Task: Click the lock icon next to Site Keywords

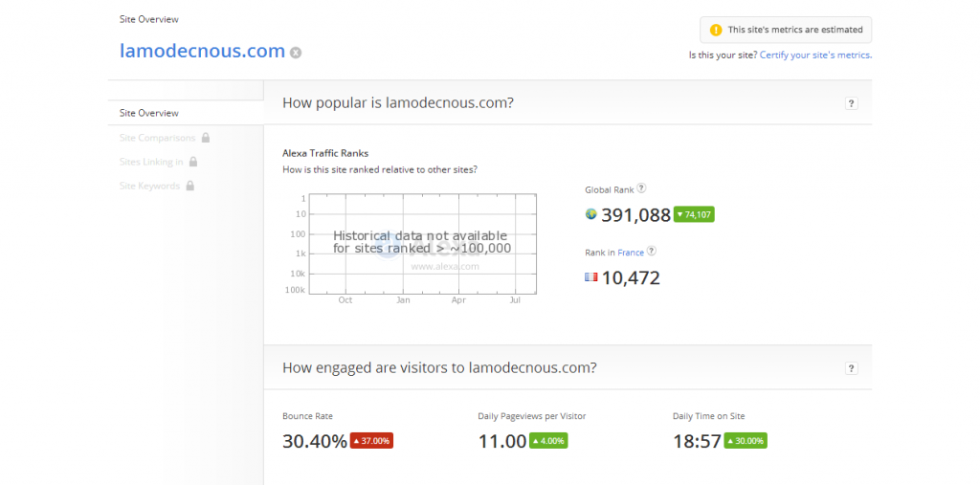Action: 190,186
